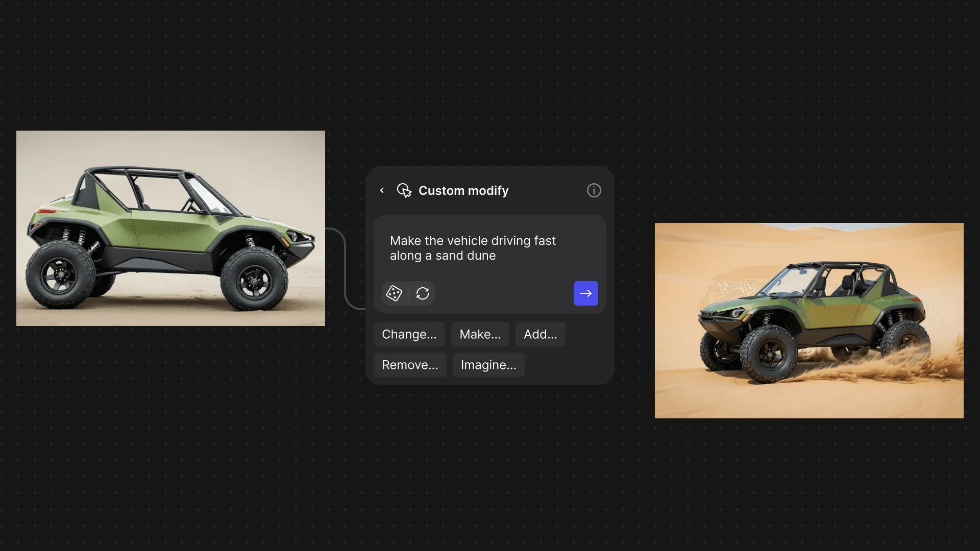
Task: Submit prompt with the blue arrow button
Action: [x=585, y=293]
